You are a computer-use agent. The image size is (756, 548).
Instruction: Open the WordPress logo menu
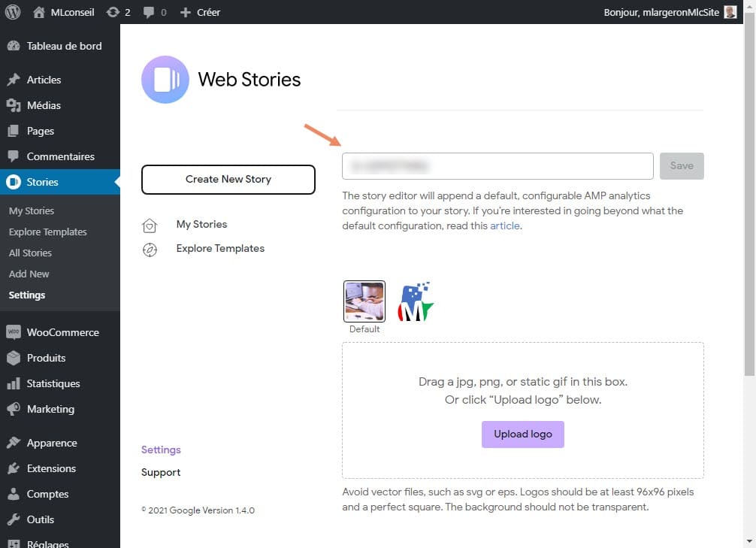pyautogui.click(x=13, y=12)
